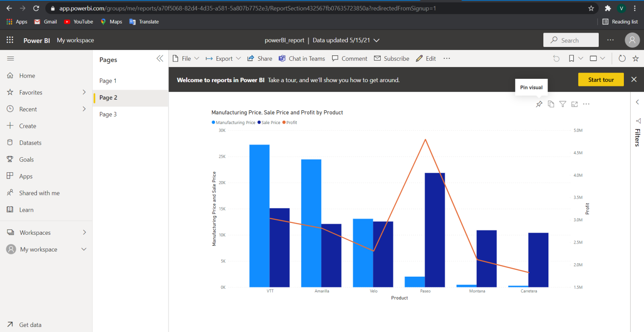Click the filter icon on the visual
The height and width of the screenshot is (332, 644).
coord(563,104)
